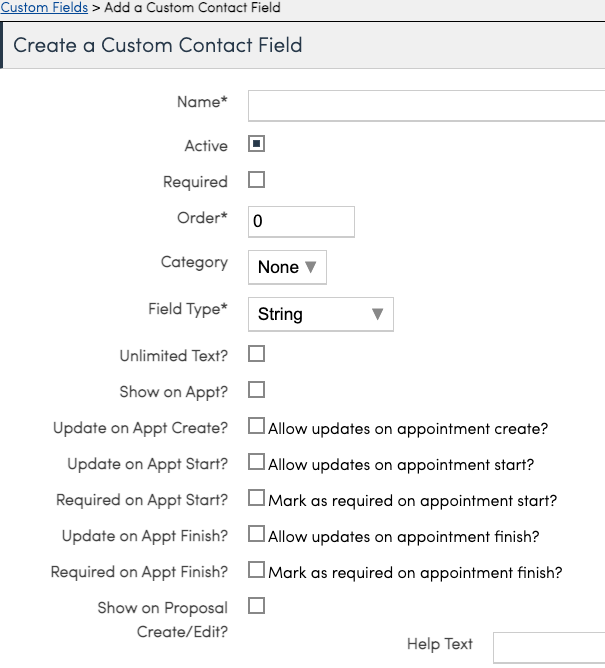The image size is (605, 668).
Task: Enable the Unlimited Text checkbox
Action: pos(256,354)
